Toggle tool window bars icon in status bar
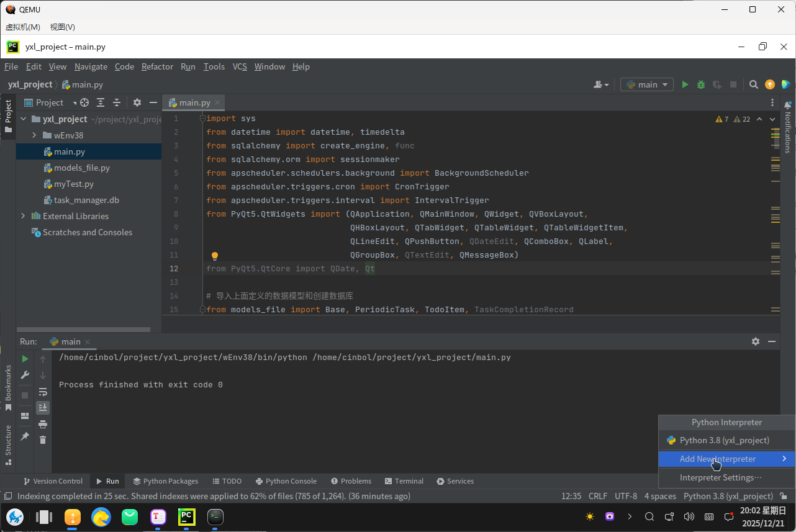Image resolution: width=796 pixels, height=532 pixels. [8, 496]
